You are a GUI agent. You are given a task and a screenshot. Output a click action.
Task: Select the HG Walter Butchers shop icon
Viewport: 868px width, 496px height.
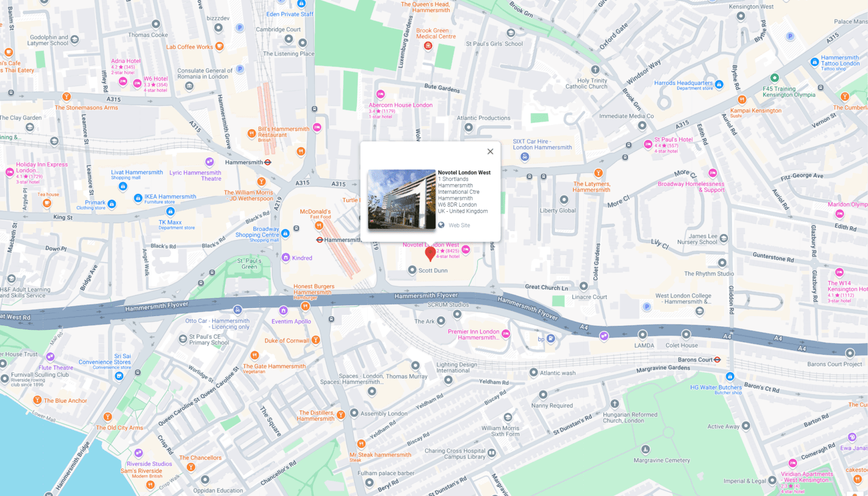click(730, 377)
